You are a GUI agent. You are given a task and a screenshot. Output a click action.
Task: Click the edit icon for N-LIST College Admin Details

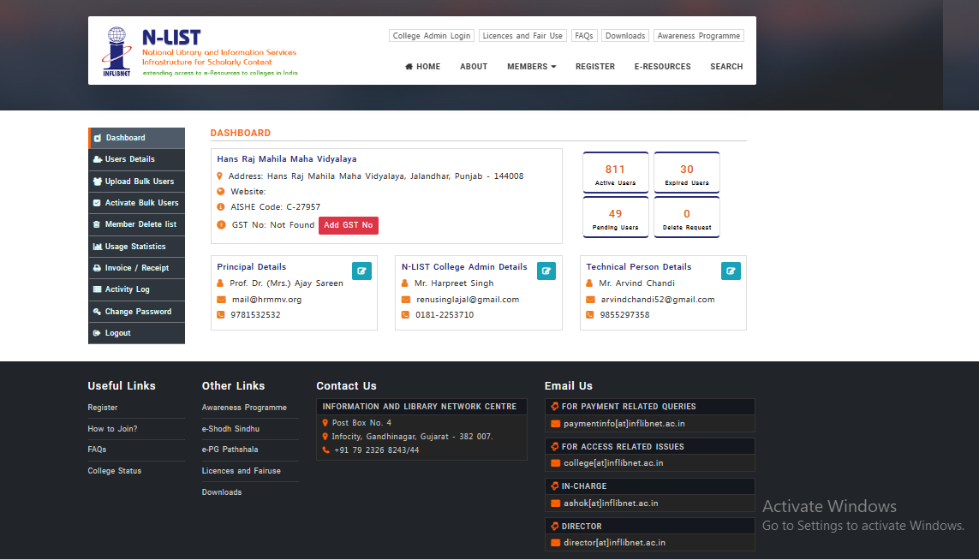click(x=546, y=271)
